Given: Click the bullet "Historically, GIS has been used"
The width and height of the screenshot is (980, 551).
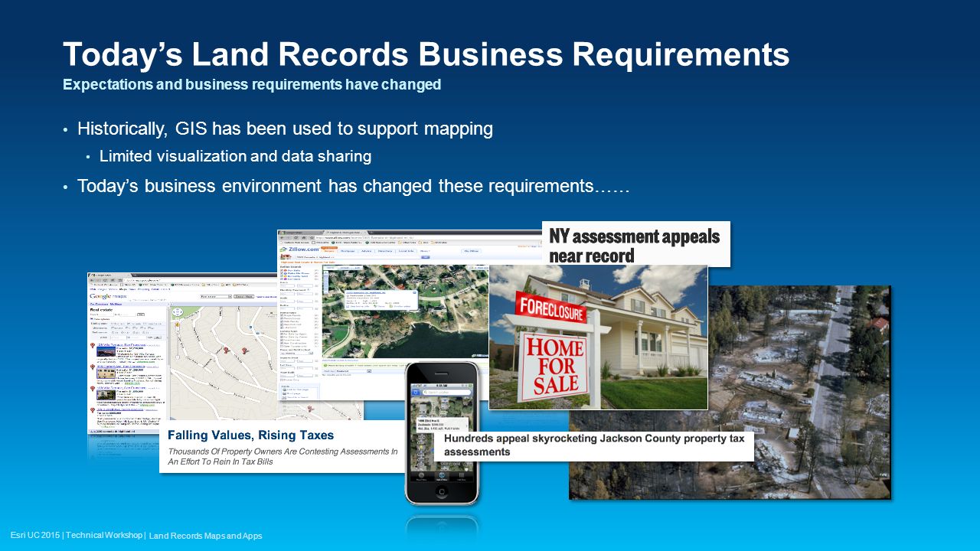Looking at the screenshot, I should point(285,129).
